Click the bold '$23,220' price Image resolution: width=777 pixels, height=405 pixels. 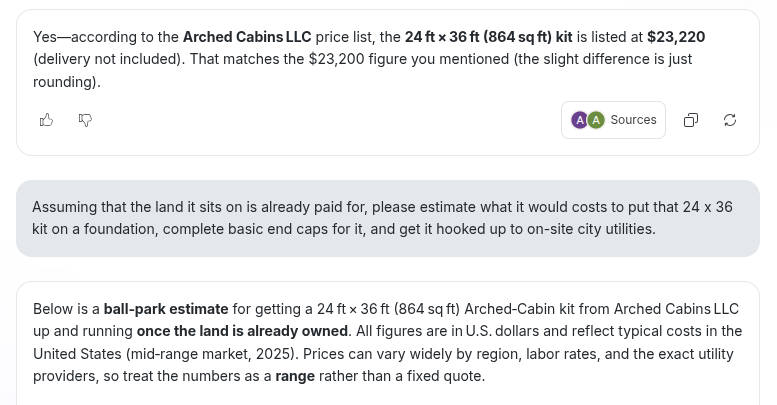[676, 37]
